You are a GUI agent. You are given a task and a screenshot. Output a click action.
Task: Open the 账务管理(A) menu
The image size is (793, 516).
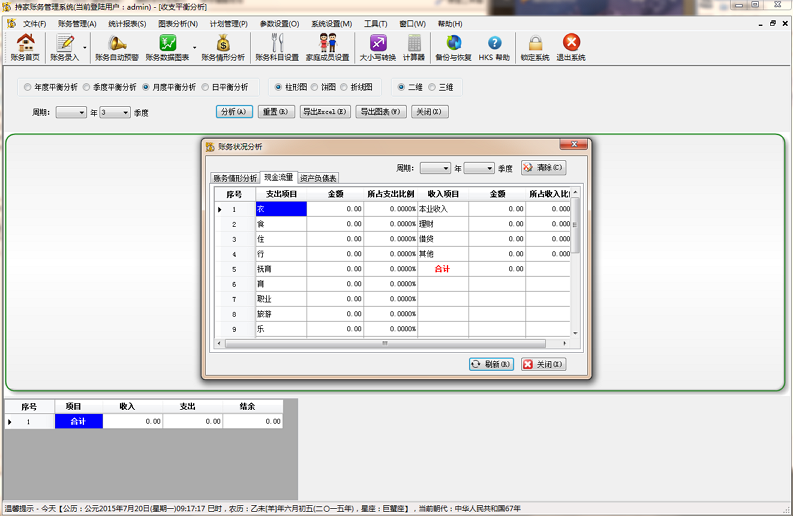pos(77,24)
